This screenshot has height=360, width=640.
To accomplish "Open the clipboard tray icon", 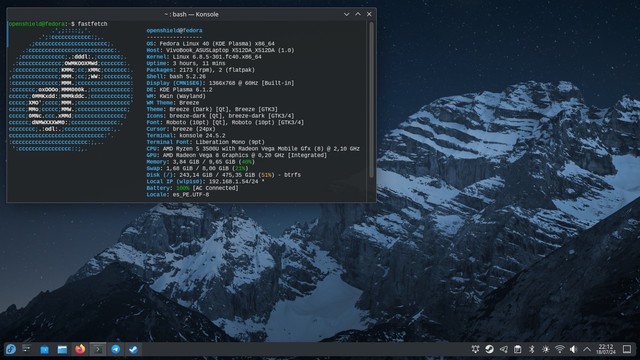I will pos(518,349).
